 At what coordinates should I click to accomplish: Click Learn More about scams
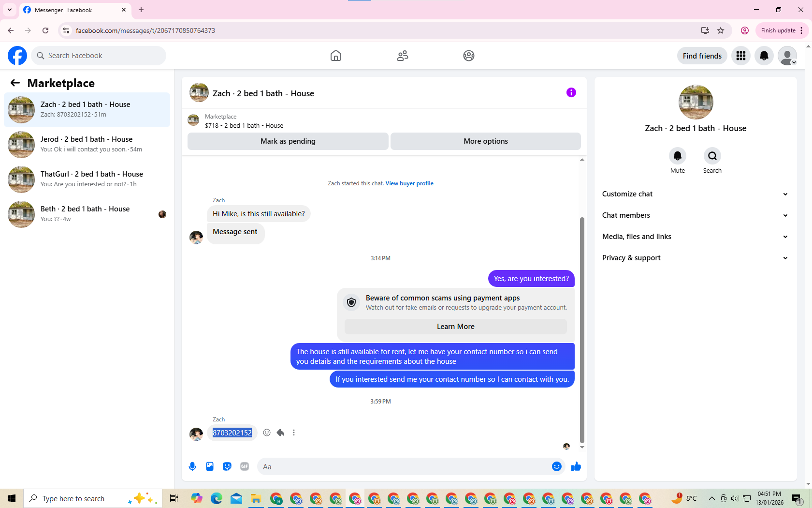point(456,327)
